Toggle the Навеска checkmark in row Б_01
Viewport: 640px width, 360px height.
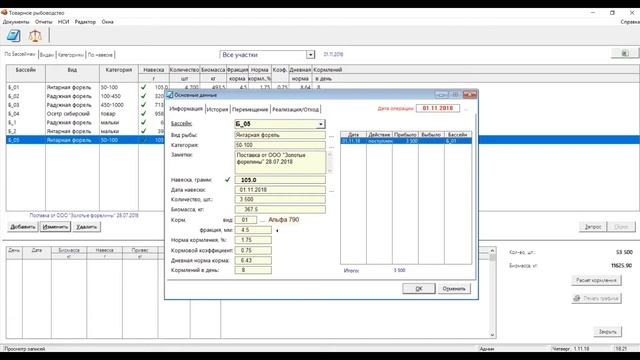click(143, 87)
